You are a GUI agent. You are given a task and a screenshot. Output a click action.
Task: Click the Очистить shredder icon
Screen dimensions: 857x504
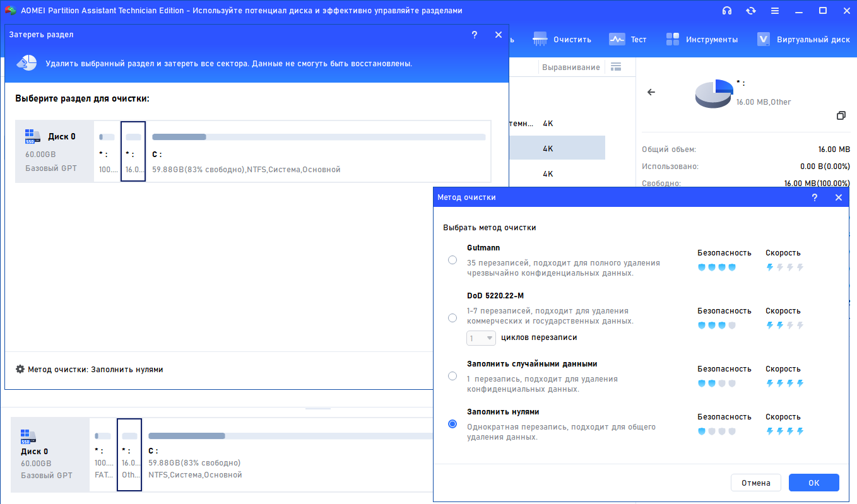(x=540, y=39)
